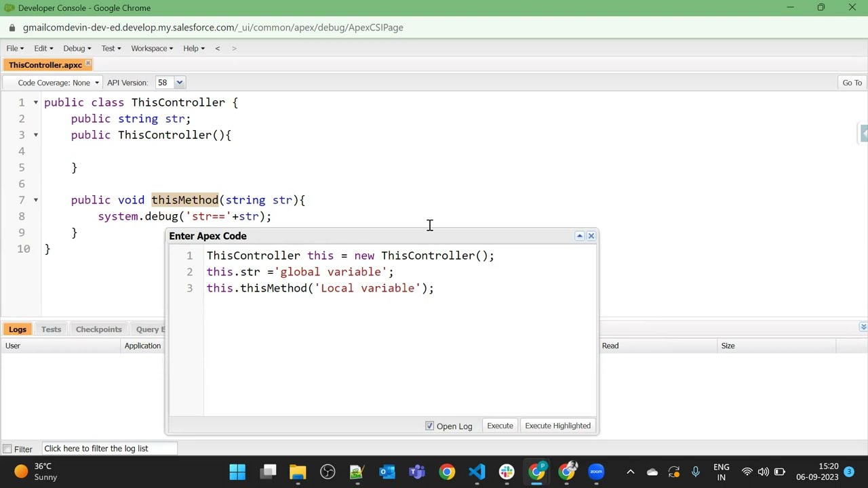Toggle the Filter checkbox

point(7,449)
